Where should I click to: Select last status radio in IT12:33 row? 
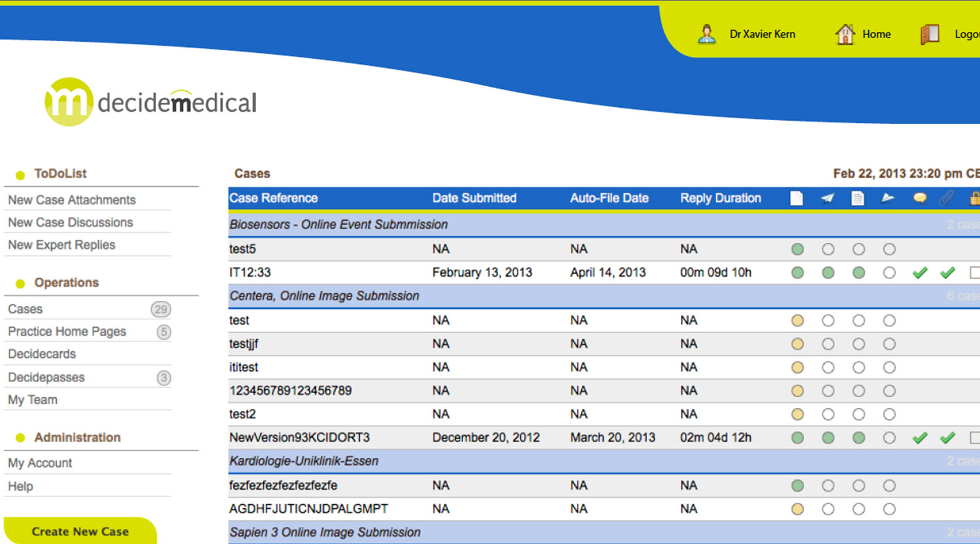click(x=889, y=273)
